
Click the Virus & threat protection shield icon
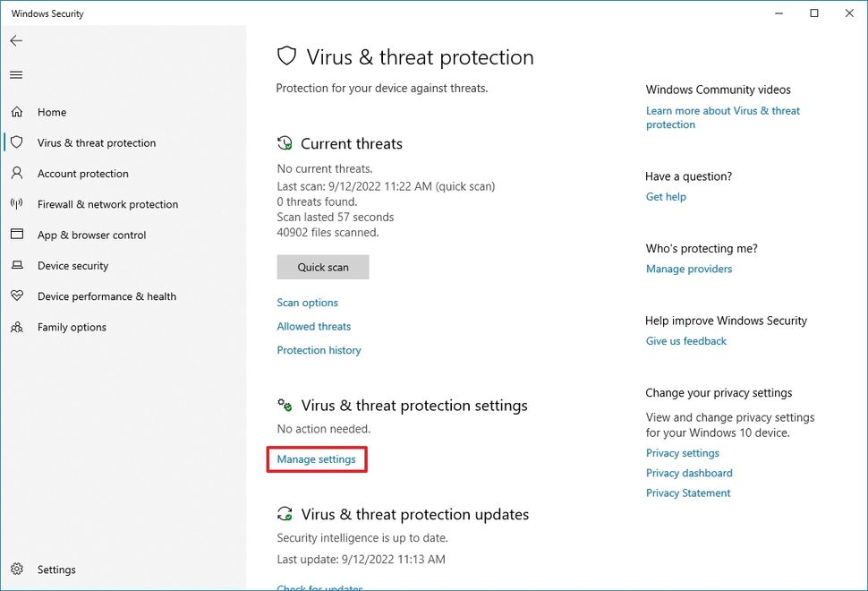tap(18, 142)
